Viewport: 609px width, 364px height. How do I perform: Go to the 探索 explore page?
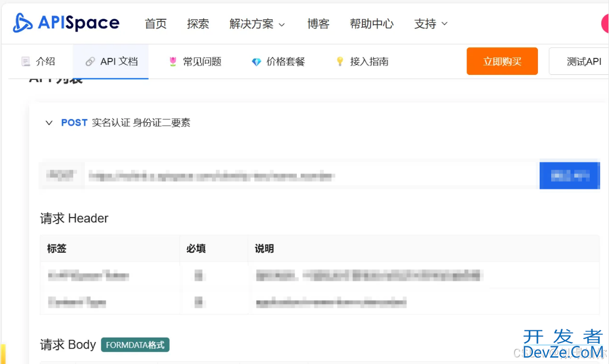point(198,24)
